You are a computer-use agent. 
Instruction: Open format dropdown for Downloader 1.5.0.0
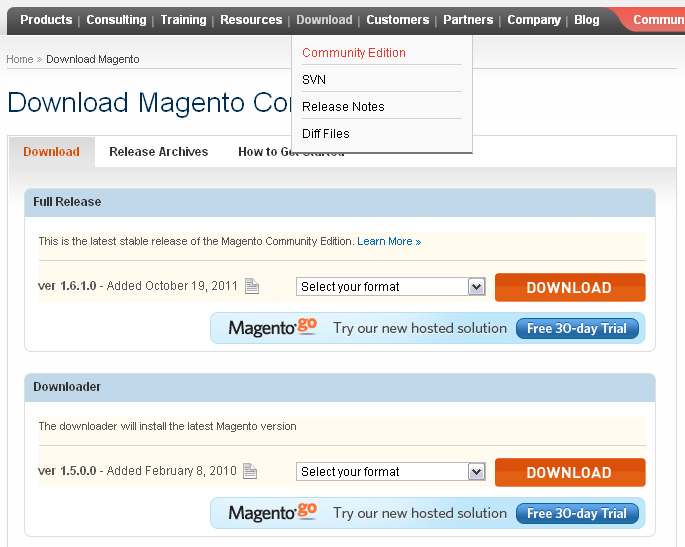click(x=391, y=471)
